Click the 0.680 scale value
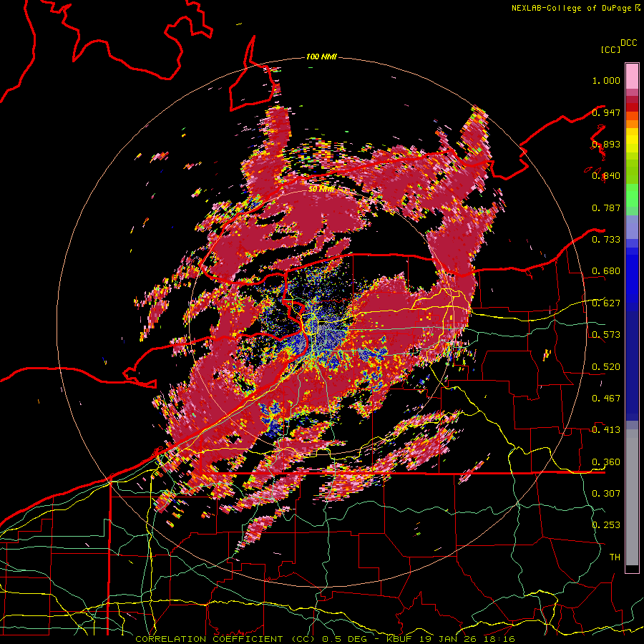This screenshot has width=644, height=644. click(606, 271)
